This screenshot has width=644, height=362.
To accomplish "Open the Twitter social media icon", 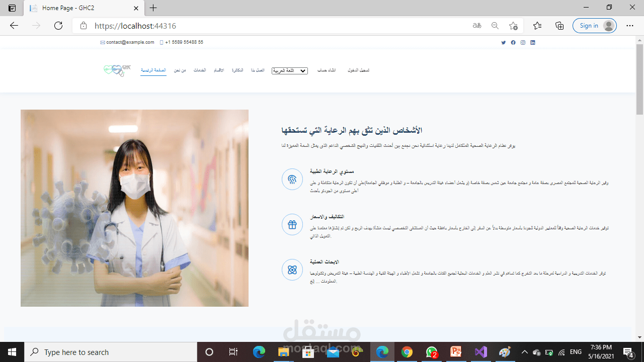I will [504, 43].
